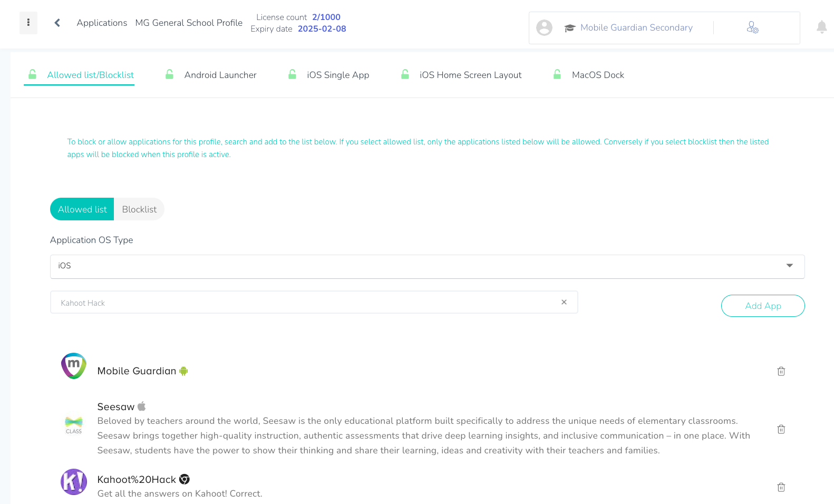The height and width of the screenshot is (504, 834).
Task: Click the MG General School Profile title
Action: 189,23
